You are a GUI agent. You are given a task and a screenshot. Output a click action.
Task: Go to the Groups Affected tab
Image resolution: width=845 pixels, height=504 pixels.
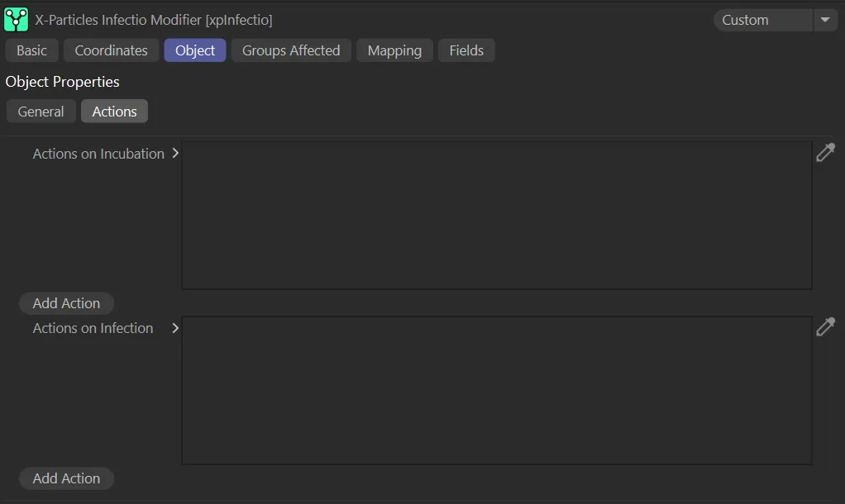click(x=291, y=50)
